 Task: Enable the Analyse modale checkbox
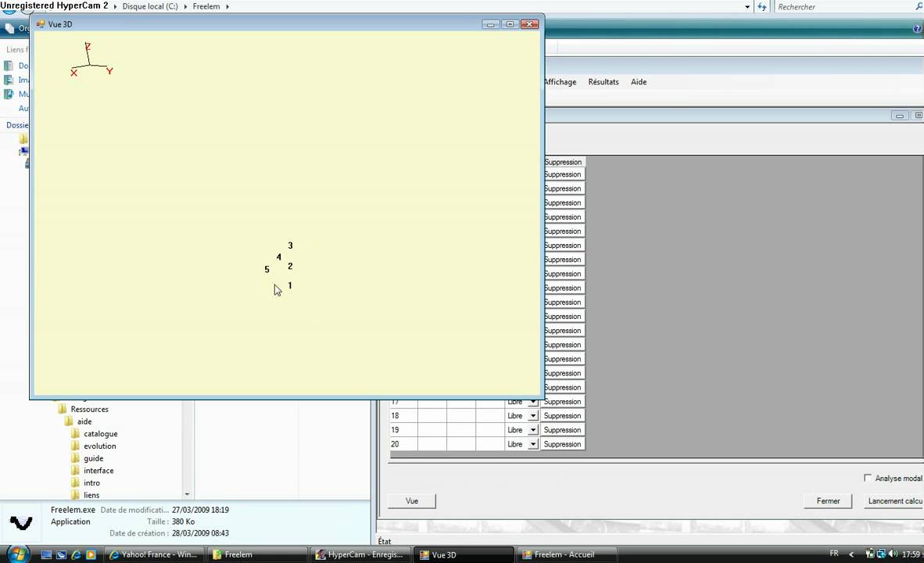coord(868,478)
